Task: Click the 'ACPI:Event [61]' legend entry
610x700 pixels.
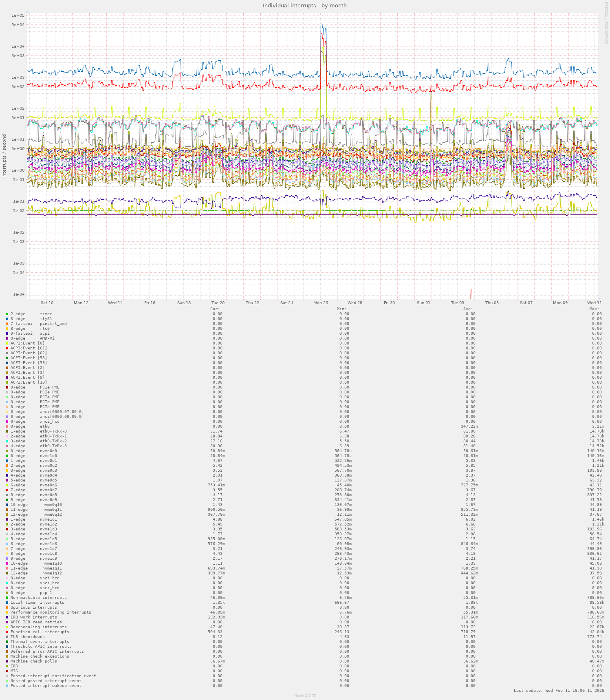Action: coord(29,348)
